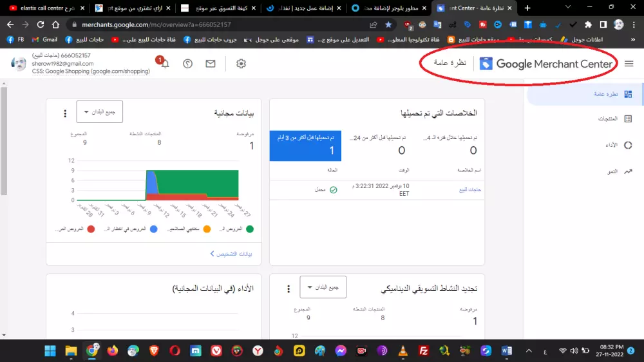The width and height of the screenshot is (644, 362).
Task: Open the browser extensions puzzle icon
Action: coord(588,24)
